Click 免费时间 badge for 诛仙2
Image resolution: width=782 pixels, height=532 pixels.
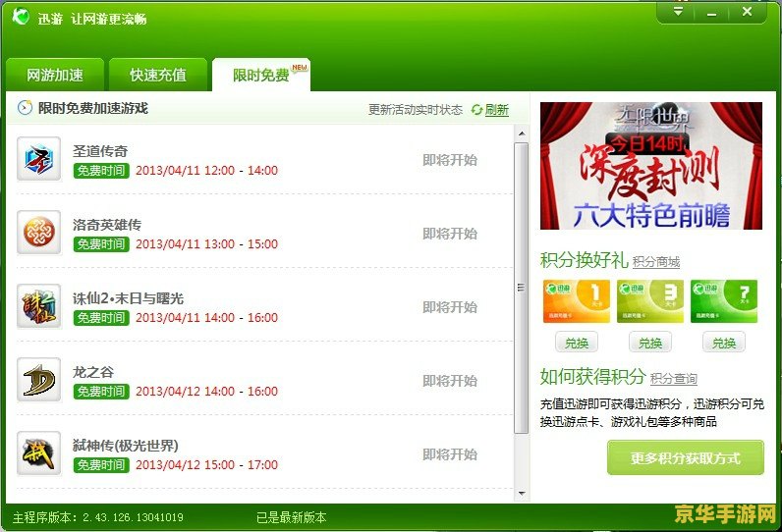(x=101, y=318)
